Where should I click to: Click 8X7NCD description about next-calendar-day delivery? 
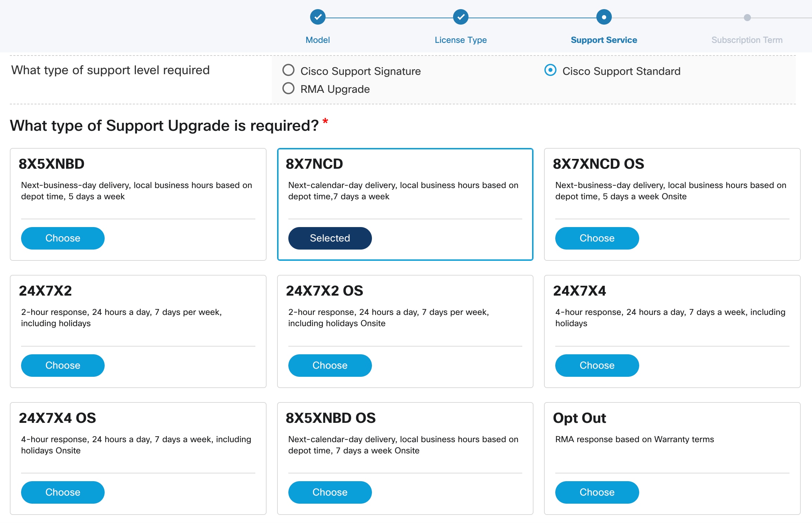[403, 191]
